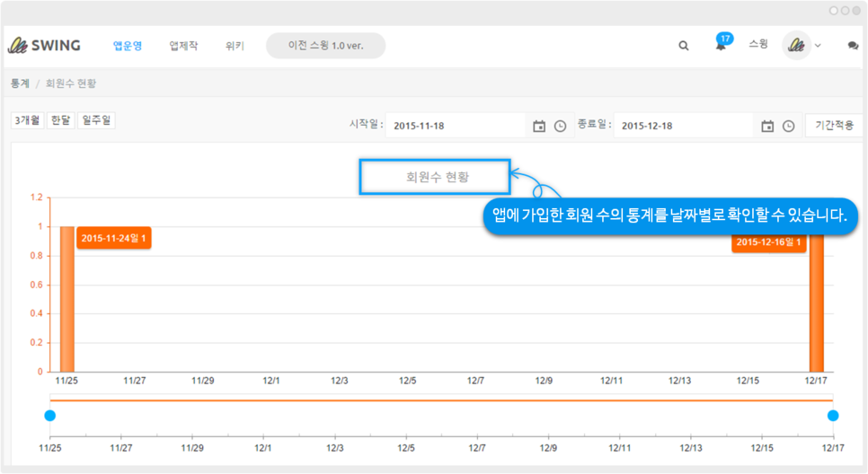This screenshot has height=474, width=868.
Task: Click 이전 스윙 1.0 ver. button
Action: pos(325,46)
